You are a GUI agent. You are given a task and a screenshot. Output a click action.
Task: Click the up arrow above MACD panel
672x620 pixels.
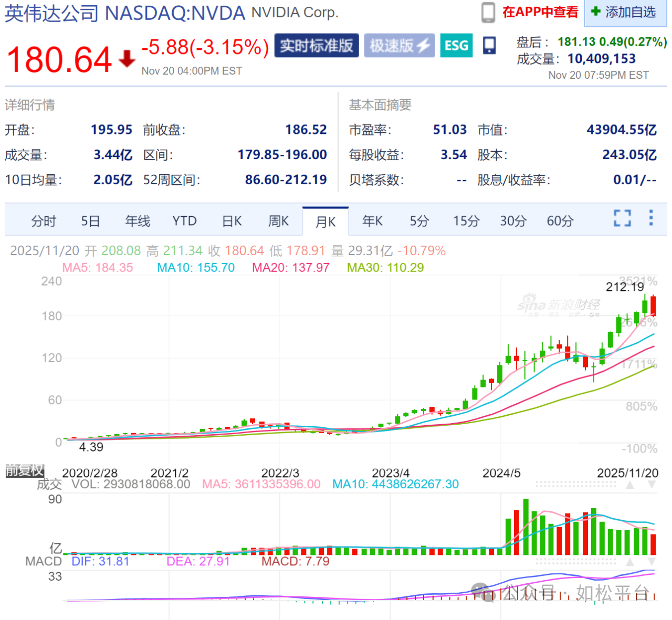[x=629, y=562]
